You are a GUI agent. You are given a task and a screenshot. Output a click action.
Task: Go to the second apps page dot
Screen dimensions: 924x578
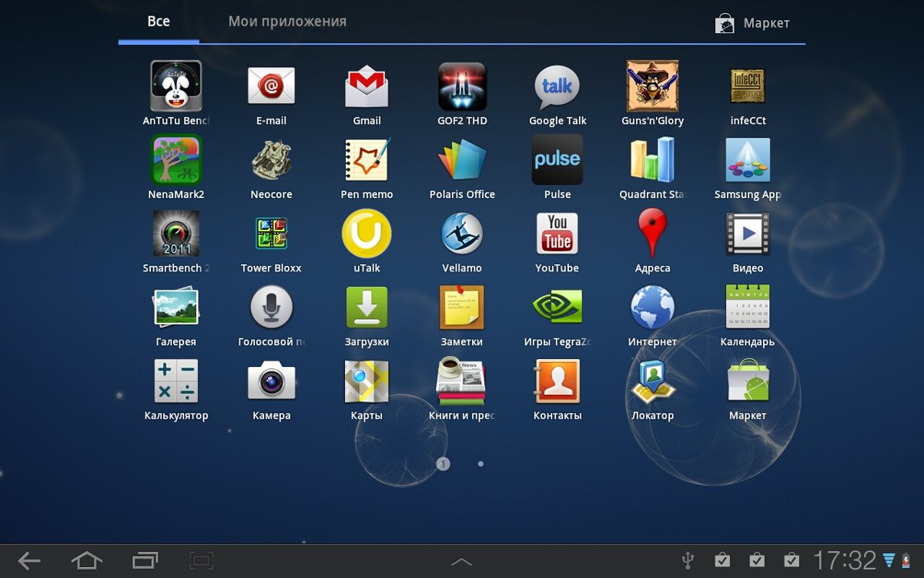click(480, 464)
